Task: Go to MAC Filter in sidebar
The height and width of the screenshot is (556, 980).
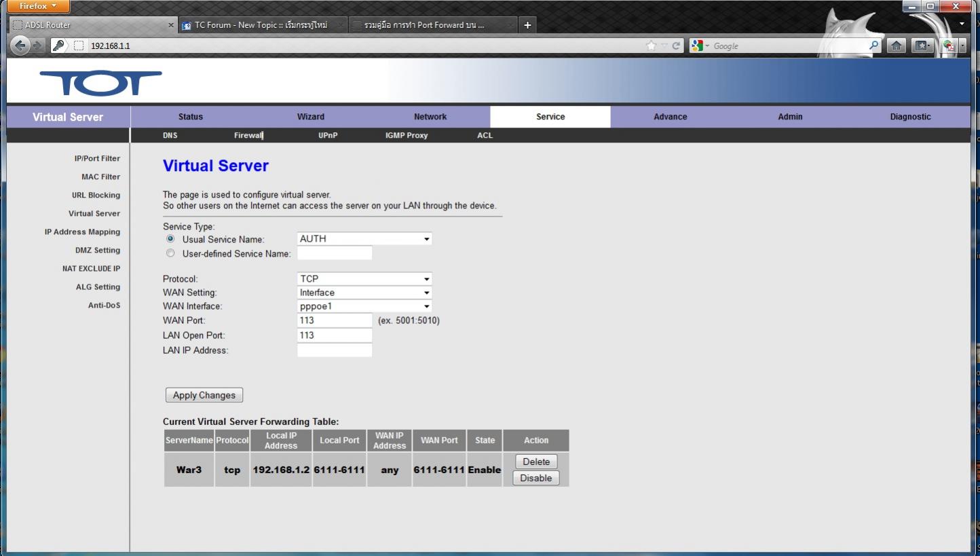Action: pos(100,177)
